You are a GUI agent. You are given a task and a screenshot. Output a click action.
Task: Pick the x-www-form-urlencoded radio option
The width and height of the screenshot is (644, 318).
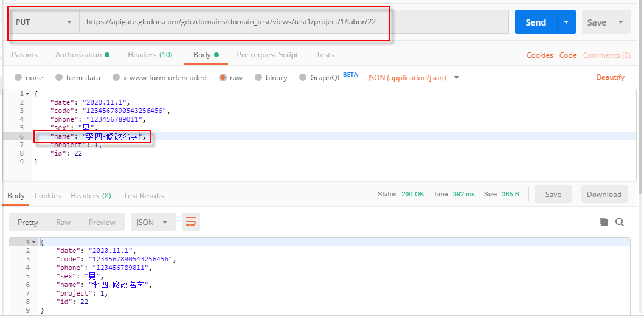tap(116, 78)
